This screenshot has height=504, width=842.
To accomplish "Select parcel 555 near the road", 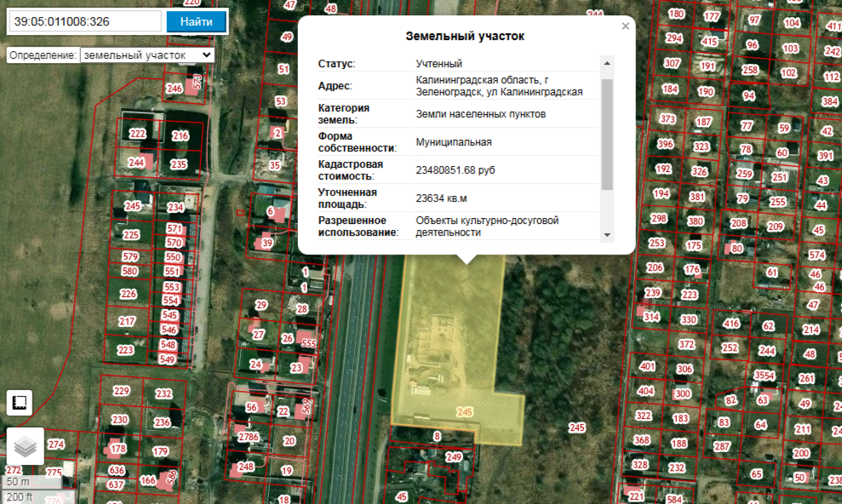I will point(308,344).
